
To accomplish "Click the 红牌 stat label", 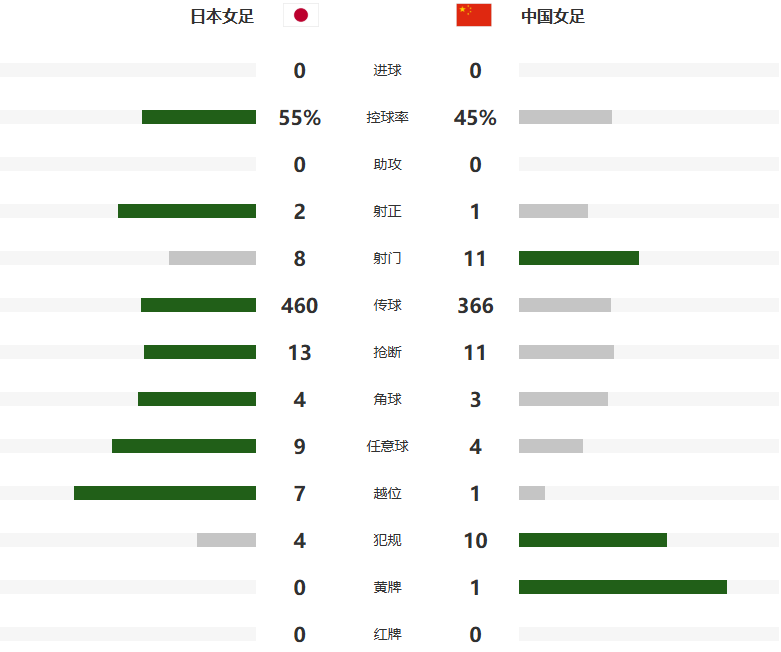I will (388, 635).
